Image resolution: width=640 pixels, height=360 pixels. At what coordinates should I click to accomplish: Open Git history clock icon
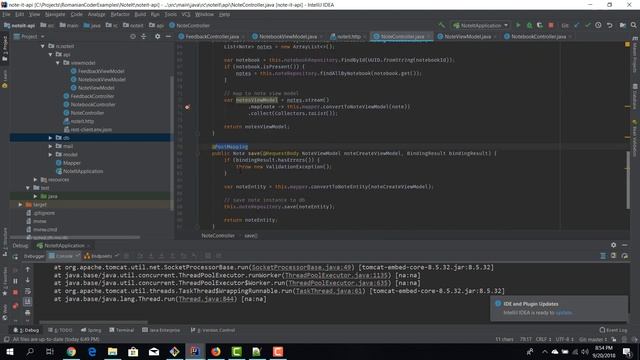click(x=598, y=25)
